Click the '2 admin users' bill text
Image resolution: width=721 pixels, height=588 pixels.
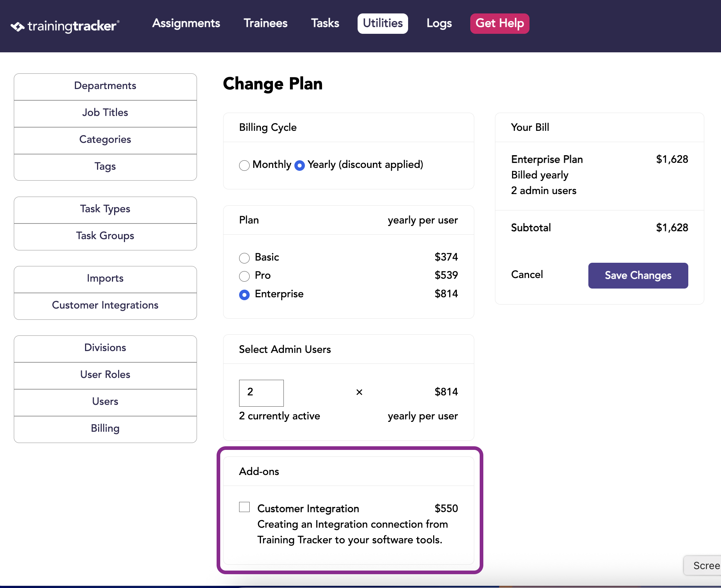pos(544,191)
